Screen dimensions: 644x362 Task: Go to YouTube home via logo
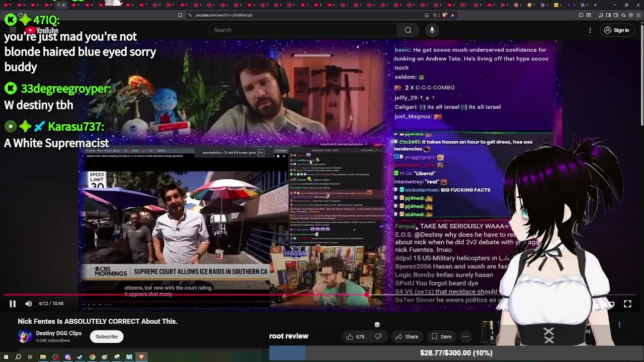[42, 30]
